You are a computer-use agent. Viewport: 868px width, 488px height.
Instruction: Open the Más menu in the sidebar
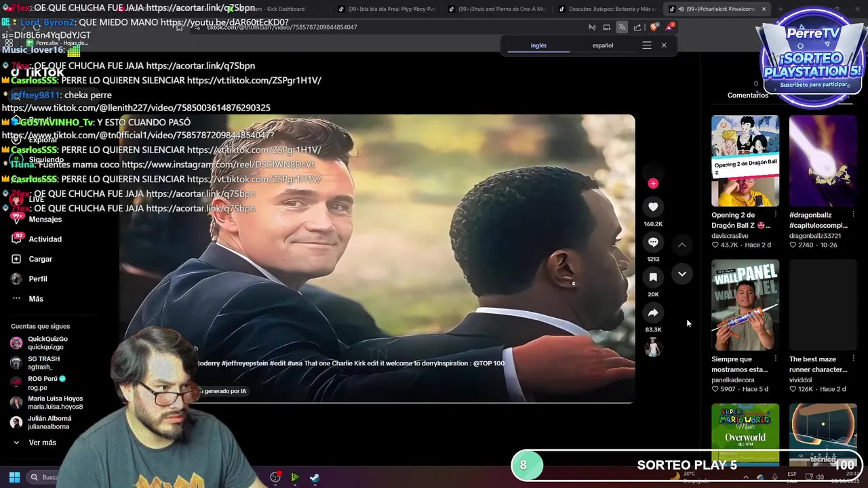pyautogui.click(x=36, y=299)
